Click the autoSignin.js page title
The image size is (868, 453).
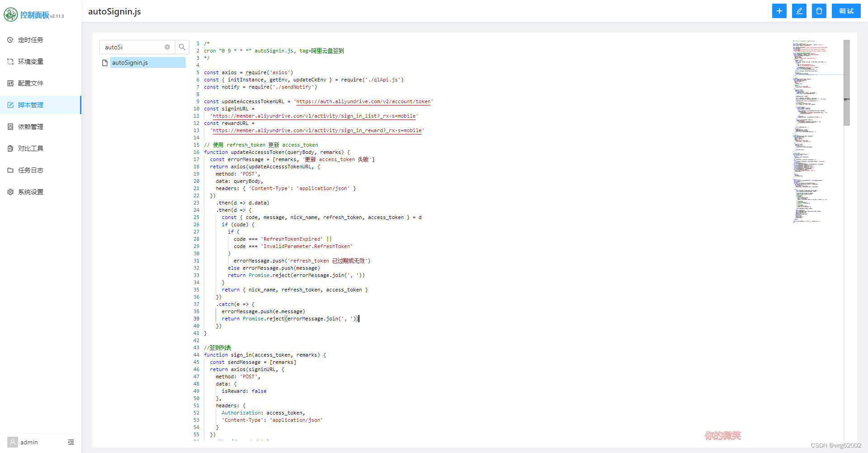114,11
